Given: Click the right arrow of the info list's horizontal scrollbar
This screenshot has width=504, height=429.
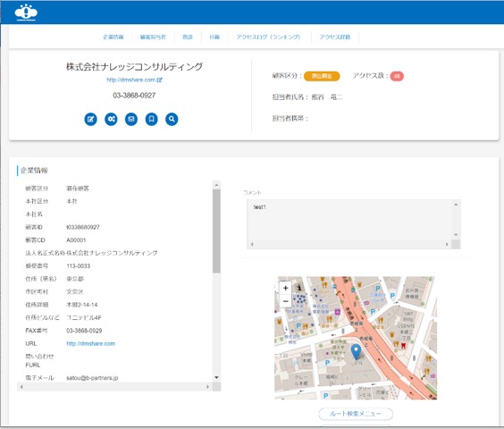Looking at the screenshot, I should click(x=207, y=387).
